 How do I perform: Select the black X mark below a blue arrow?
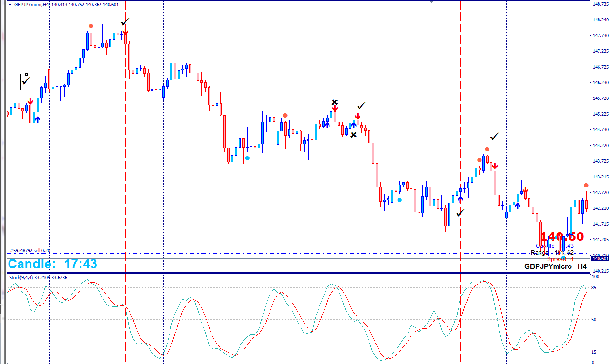point(353,135)
